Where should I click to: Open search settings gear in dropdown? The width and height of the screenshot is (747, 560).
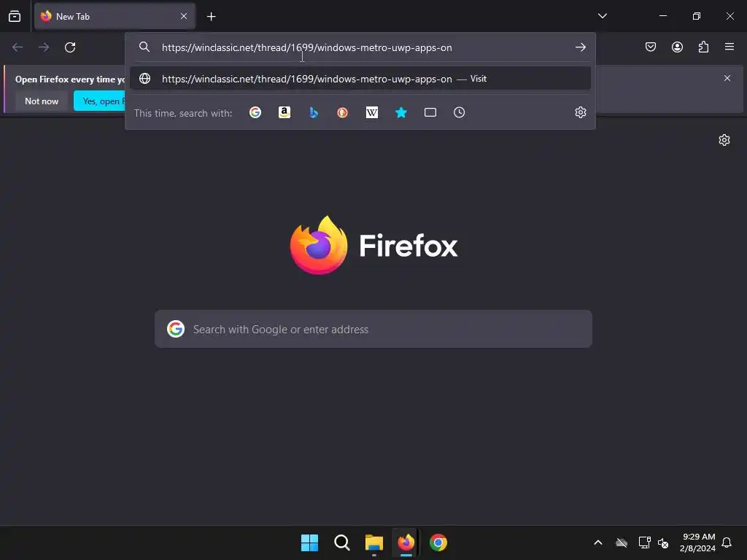pos(580,112)
